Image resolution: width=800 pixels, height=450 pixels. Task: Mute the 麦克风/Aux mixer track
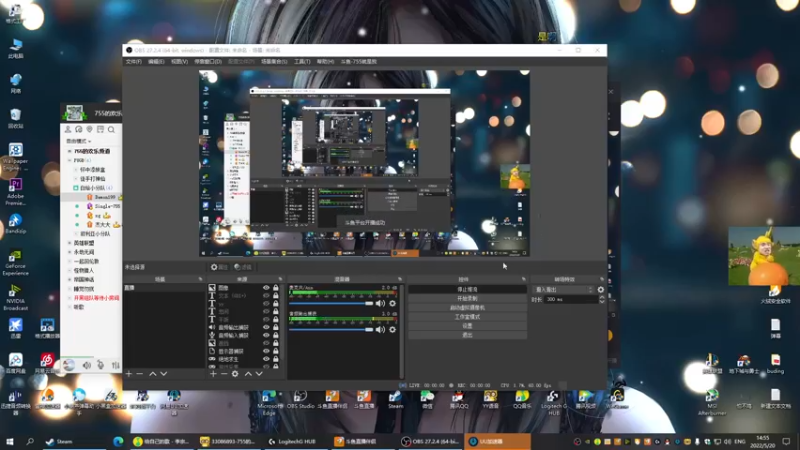pos(380,304)
